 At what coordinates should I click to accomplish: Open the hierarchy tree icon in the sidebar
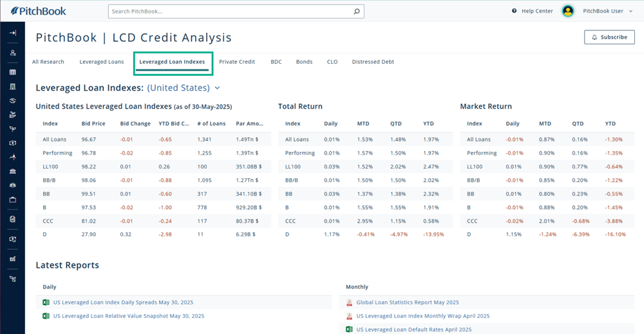pyautogui.click(x=13, y=279)
